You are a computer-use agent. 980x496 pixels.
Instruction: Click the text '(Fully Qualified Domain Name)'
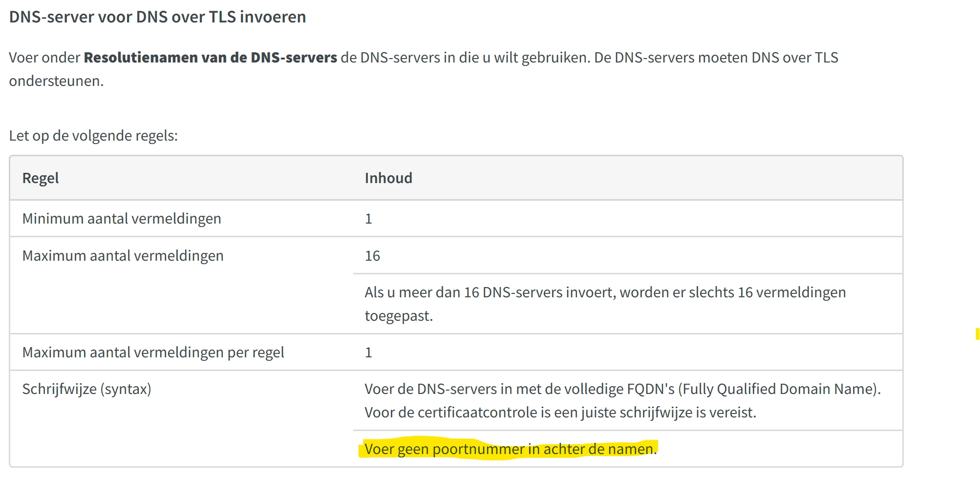pyautogui.click(x=779, y=389)
